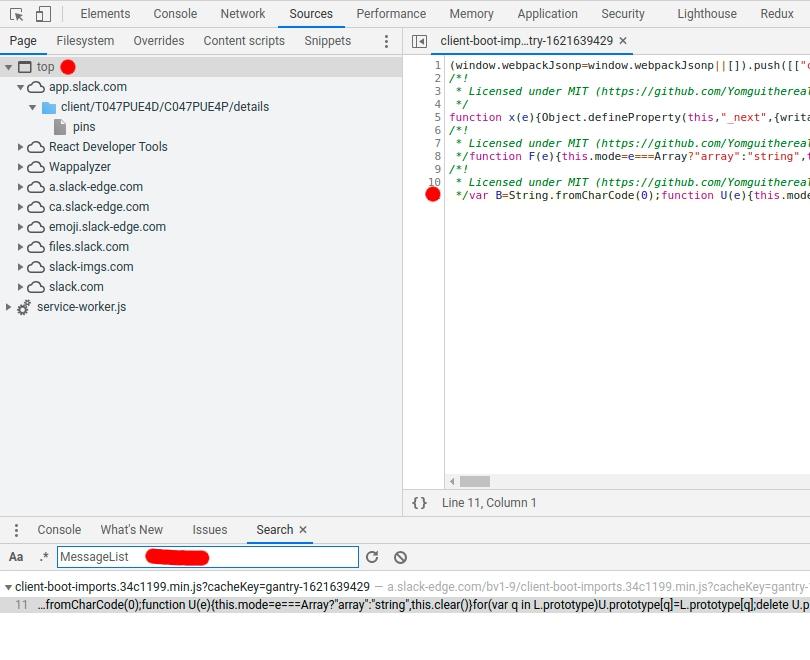This screenshot has width=810, height=660.
Task: Click the cloud icon beside files.slack.com
Action: coord(36,247)
